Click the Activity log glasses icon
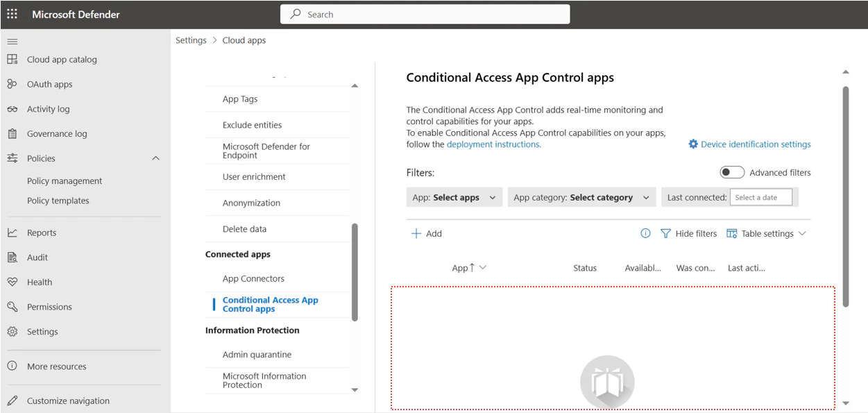Viewport: 868px width, 413px height. (12, 109)
